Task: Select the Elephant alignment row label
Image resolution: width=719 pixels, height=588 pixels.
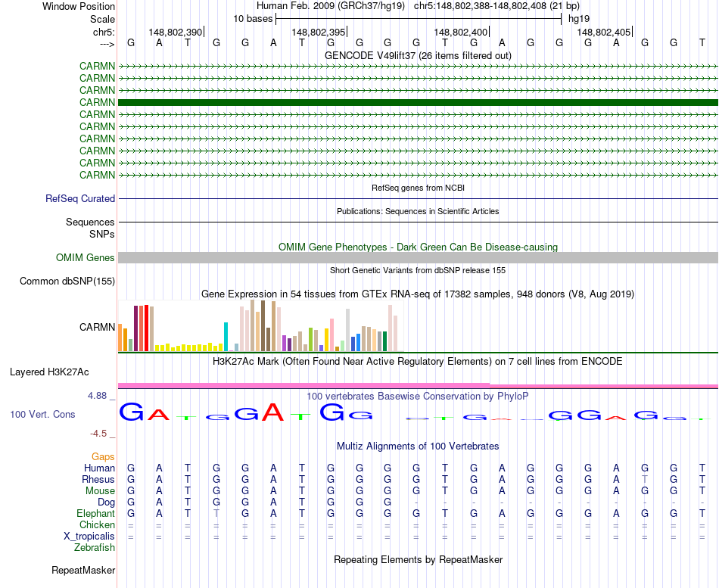Action: [96, 514]
